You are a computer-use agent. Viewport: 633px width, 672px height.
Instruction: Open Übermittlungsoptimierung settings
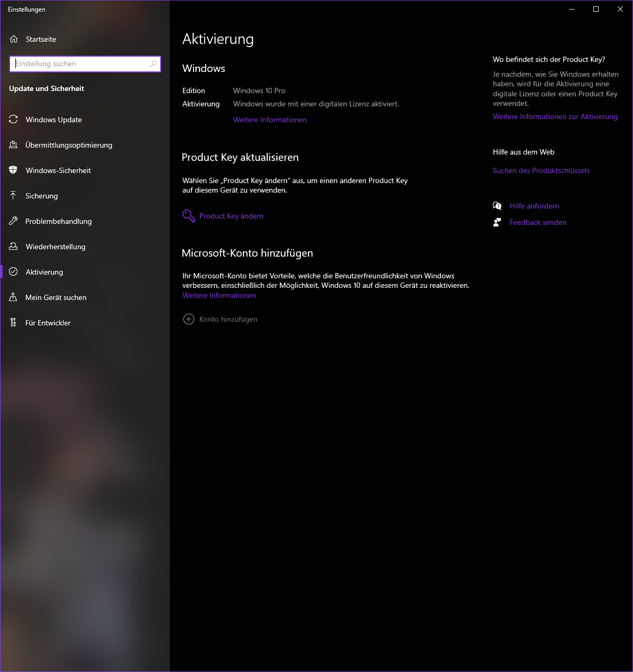(85, 145)
